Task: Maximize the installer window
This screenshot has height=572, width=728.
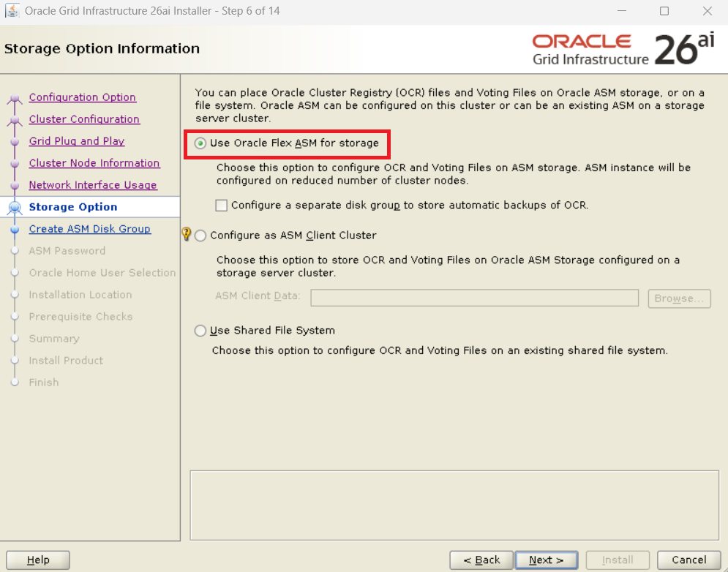Action: click(x=664, y=11)
